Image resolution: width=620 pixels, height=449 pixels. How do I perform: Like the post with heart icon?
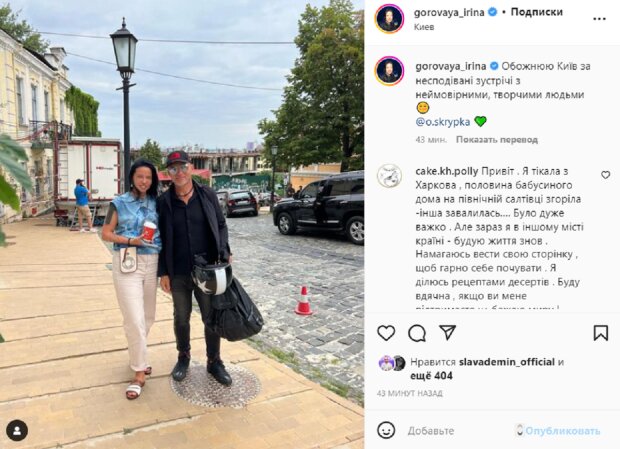[386, 333]
